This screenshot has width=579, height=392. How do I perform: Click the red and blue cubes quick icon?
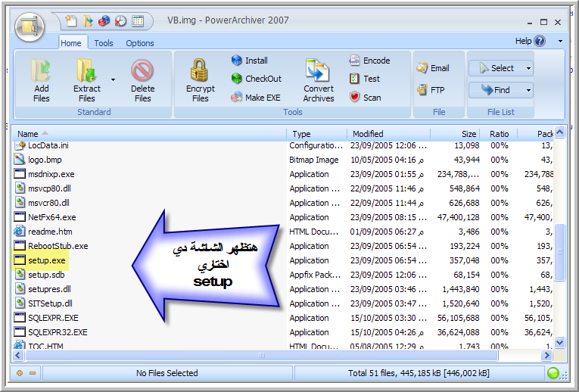coord(104,20)
